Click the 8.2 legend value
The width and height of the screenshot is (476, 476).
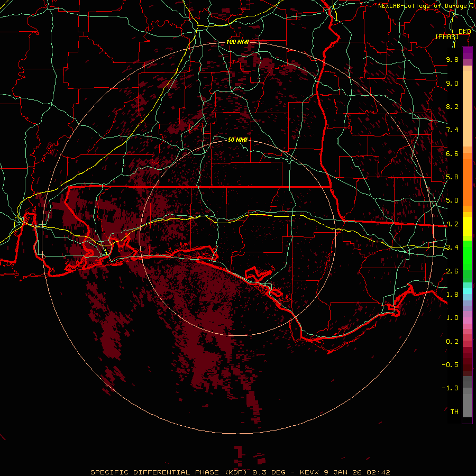pos(452,106)
